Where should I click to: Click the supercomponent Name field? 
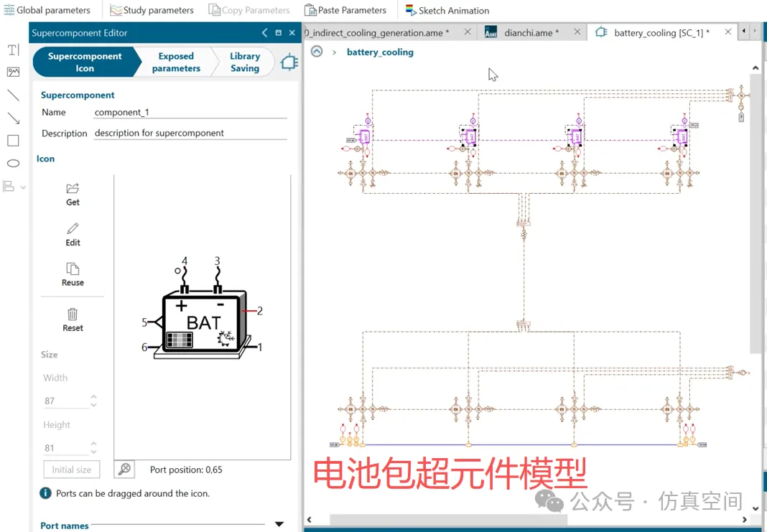[190, 113]
